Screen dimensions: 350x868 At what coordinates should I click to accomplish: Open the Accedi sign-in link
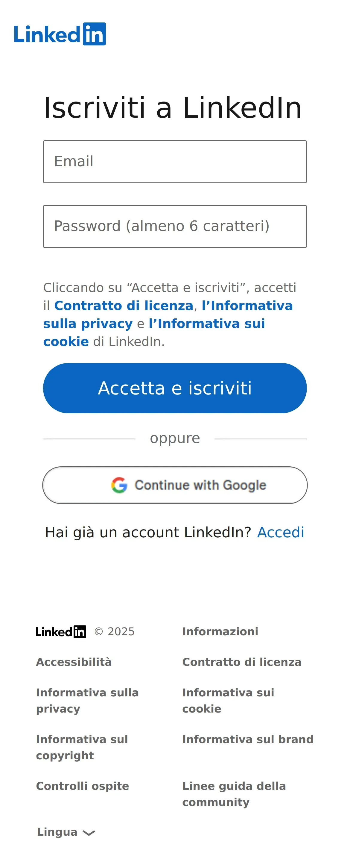[x=280, y=533]
